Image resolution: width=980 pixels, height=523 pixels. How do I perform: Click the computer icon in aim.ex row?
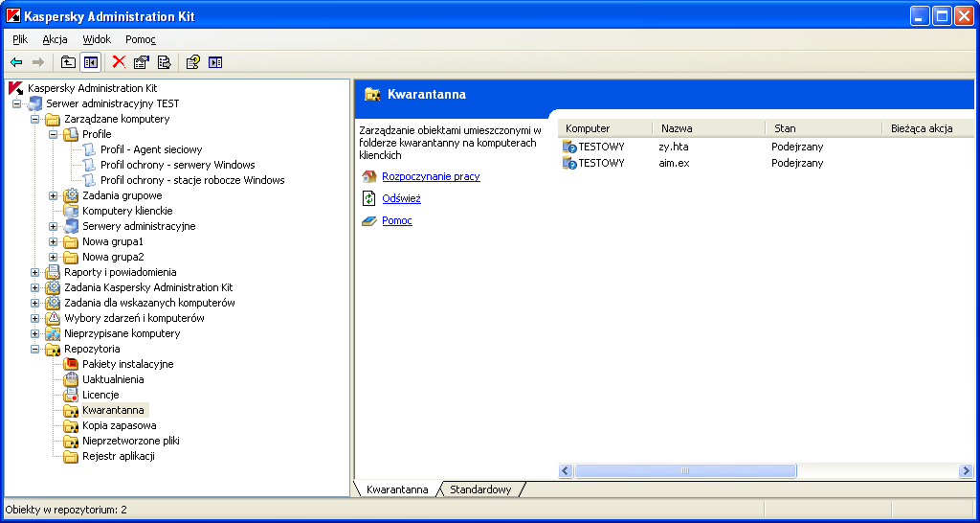[568, 163]
